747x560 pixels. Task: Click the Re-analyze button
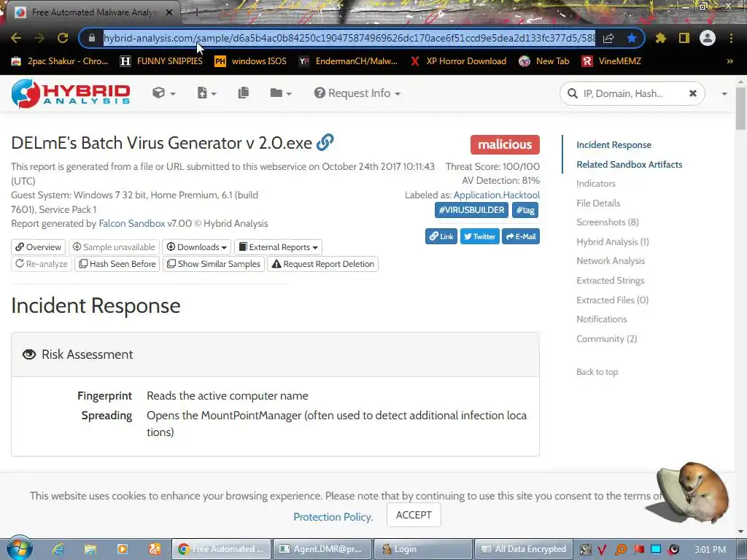42,264
